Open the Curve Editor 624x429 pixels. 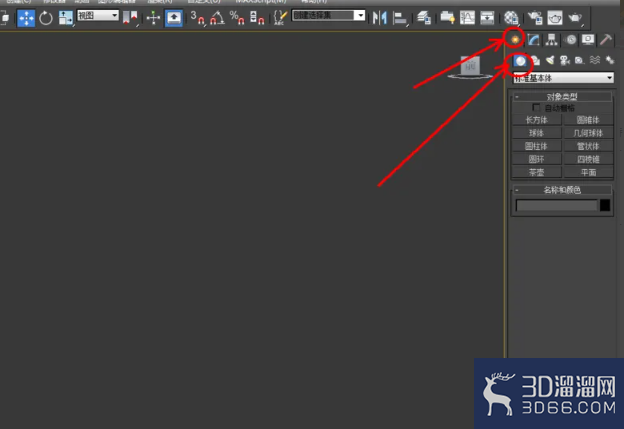click(x=467, y=18)
